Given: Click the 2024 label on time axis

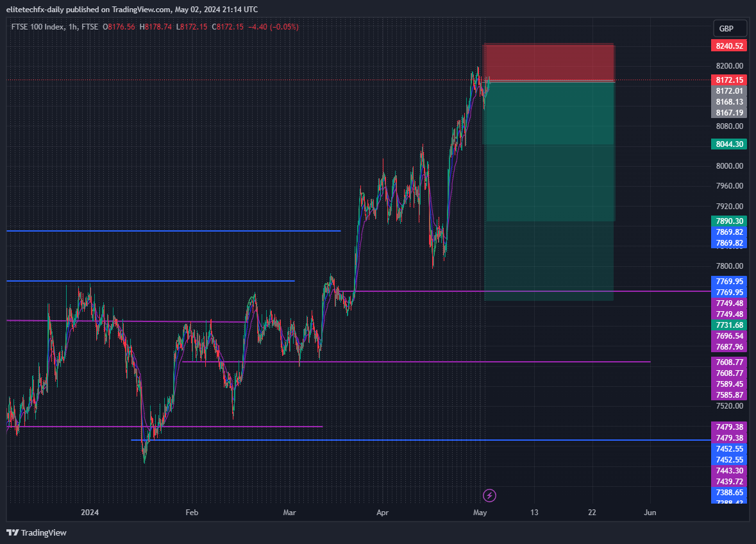Looking at the screenshot, I should (x=90, y=513).
